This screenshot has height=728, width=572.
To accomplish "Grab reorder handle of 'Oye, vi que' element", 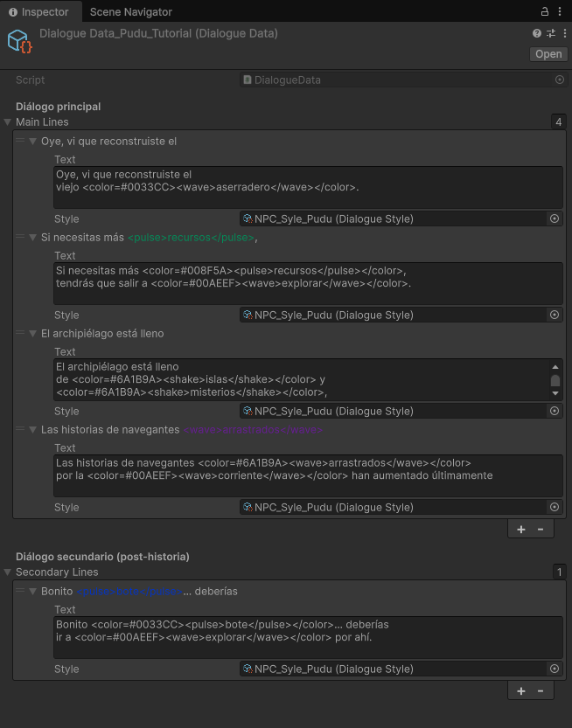I will [x=20, y=140].
